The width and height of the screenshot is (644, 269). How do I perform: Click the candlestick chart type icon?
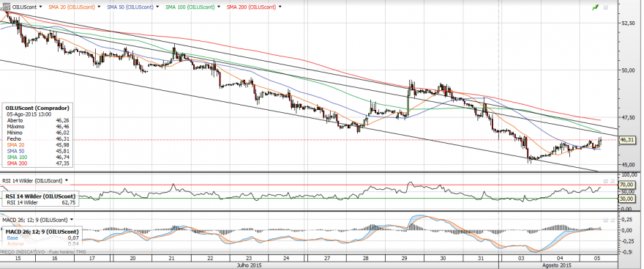[x=6, y=7]
